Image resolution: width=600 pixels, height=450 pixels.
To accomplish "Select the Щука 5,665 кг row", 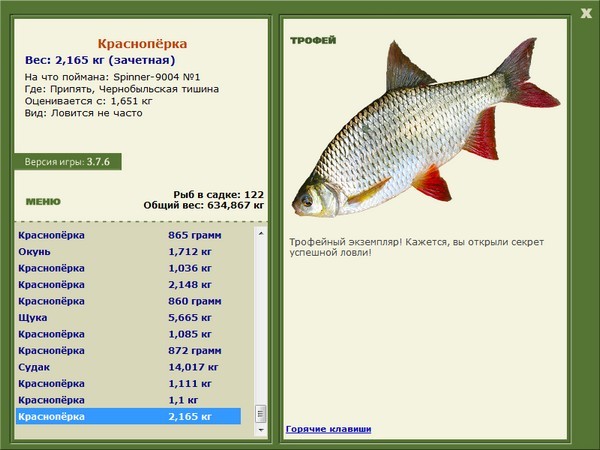I will click(x=129, y=317).
